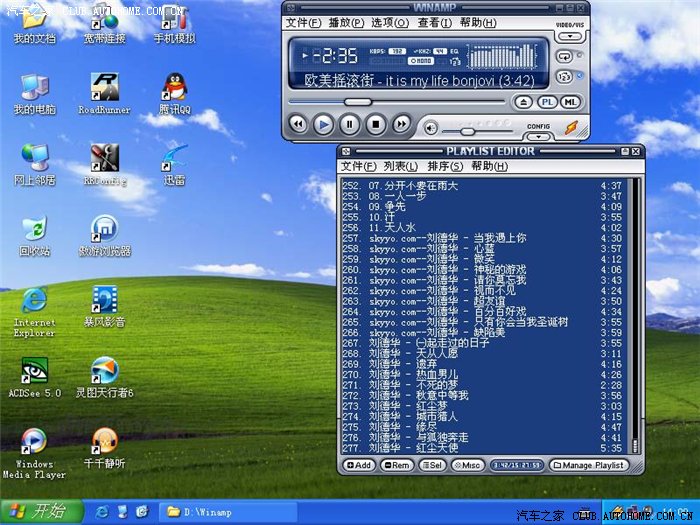Expand the CONFIG drawer arrow

pyautogui.click(x=538, y=134)
